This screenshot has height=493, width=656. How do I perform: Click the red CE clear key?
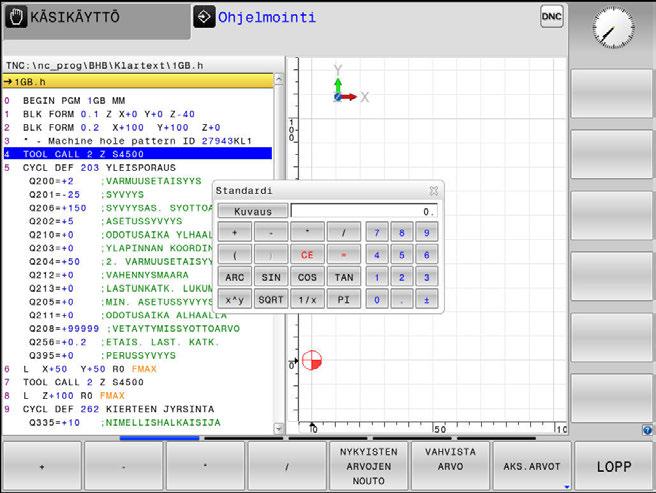[307, 255]
